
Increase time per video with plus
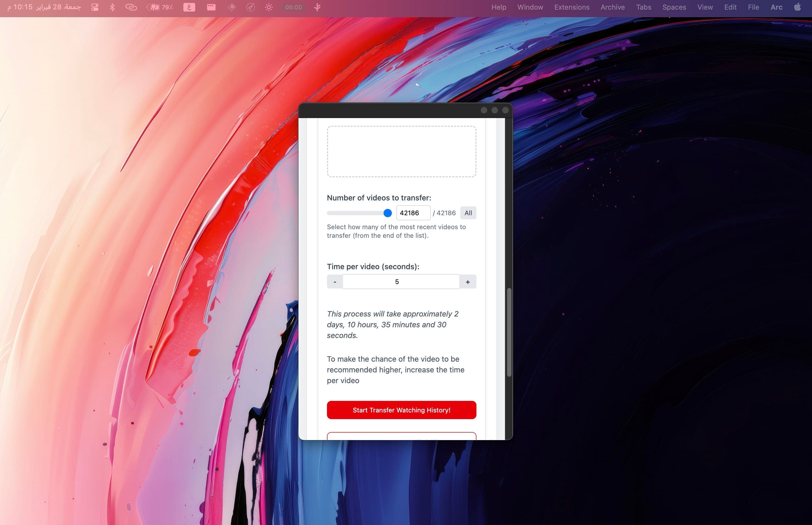467,282
